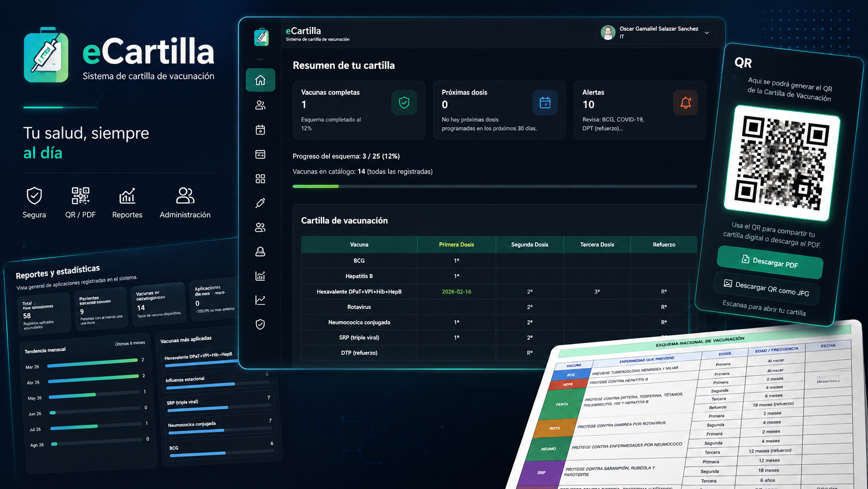
Task: Select DTP (refuerzo) in the vaccination table
Action: coord(359,353)
